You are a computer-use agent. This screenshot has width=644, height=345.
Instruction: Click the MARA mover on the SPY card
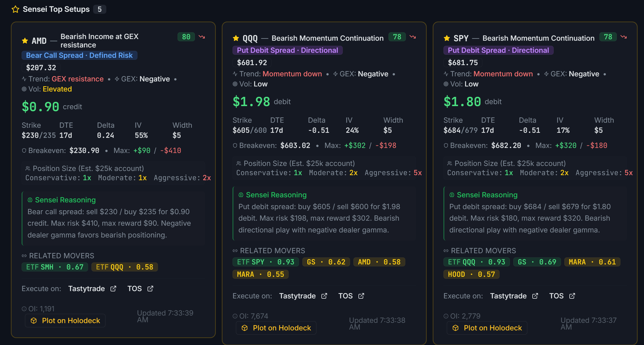(592, 262)
